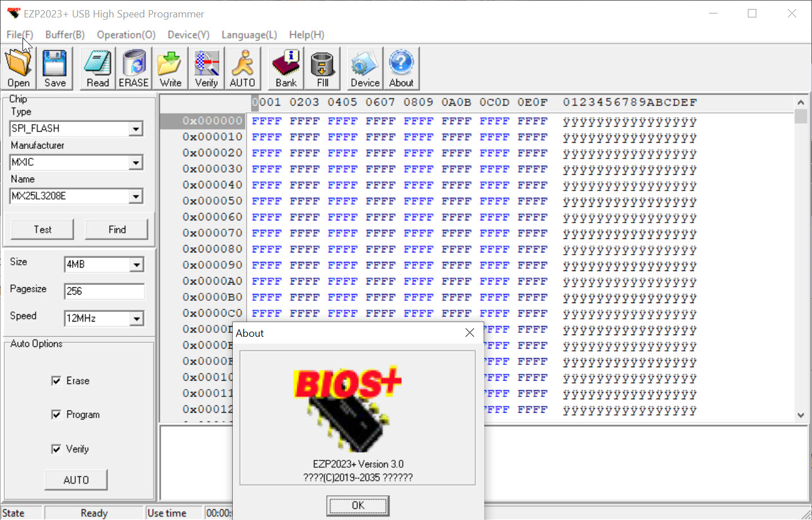Toggle the Verify auto option checkbox
812x520 pixels.
point(56,449)
